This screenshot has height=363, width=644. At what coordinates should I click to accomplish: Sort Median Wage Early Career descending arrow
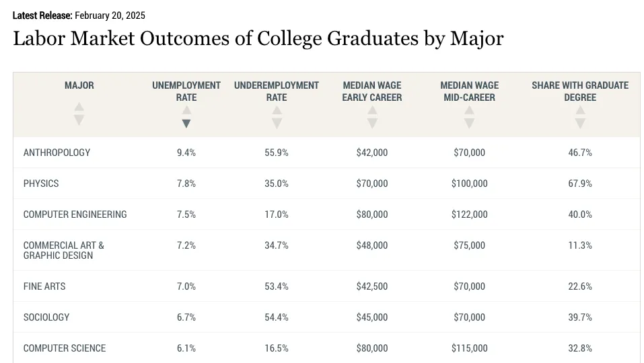[x=372, y=124]
